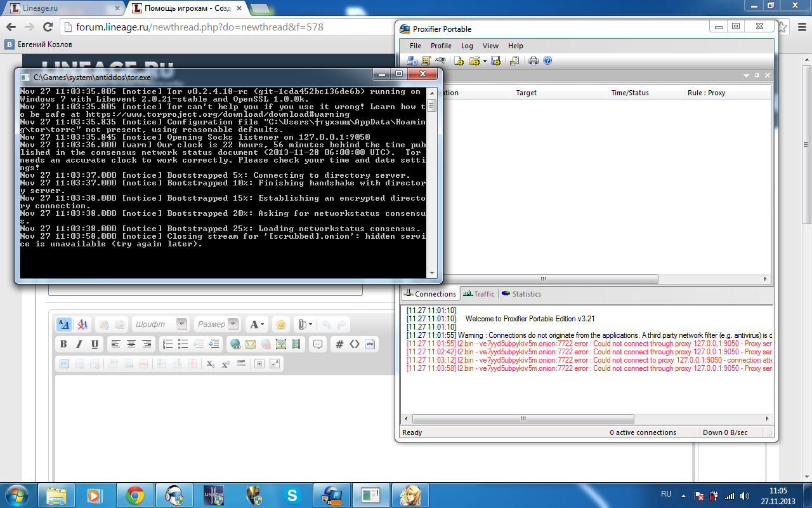812x508 pixels.
Task: Insert a hyperlink with globe icon
Action: [x=235, y=344]
